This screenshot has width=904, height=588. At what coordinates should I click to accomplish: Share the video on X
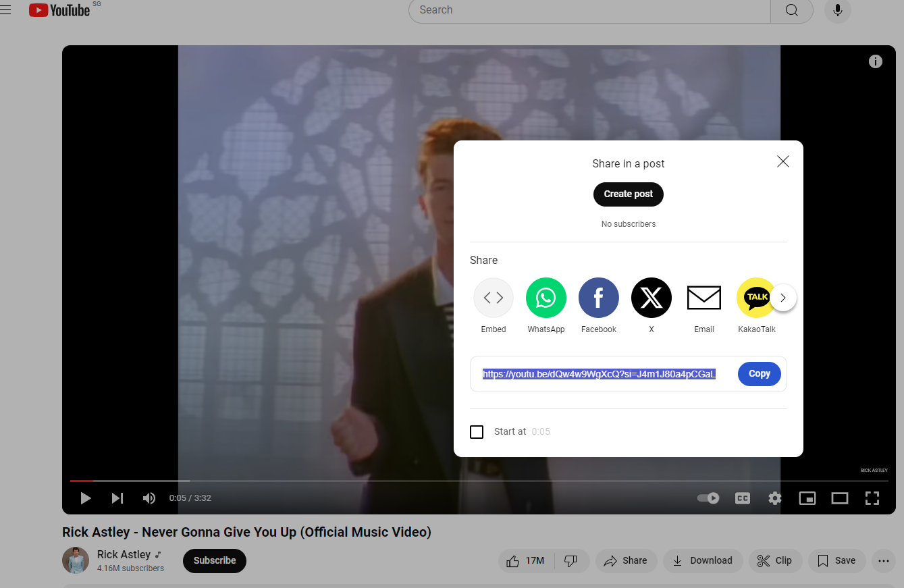coord(652,305)
